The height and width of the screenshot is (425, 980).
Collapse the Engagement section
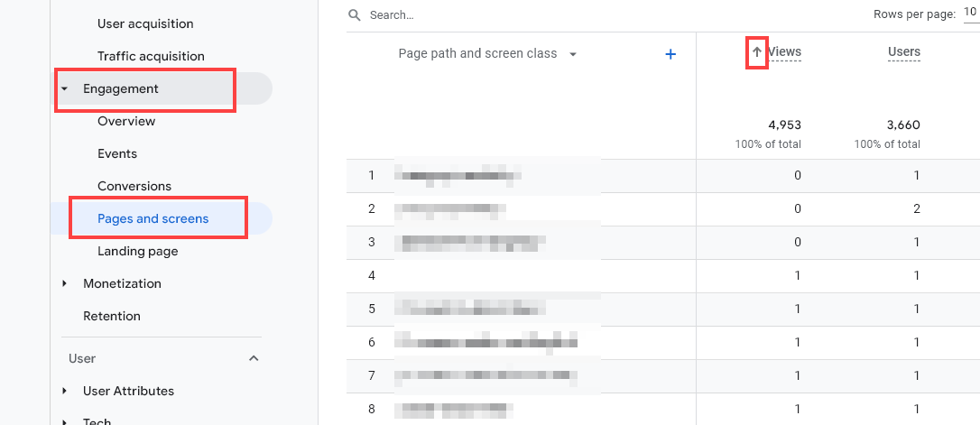65,89
